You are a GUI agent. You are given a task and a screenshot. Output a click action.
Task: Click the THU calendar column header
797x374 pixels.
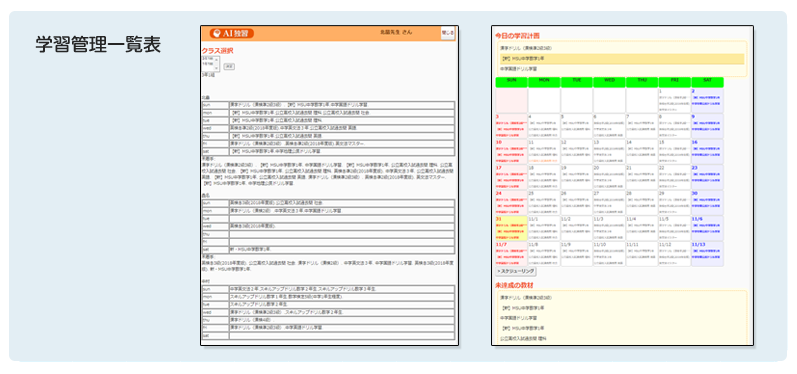pos(642,82)
